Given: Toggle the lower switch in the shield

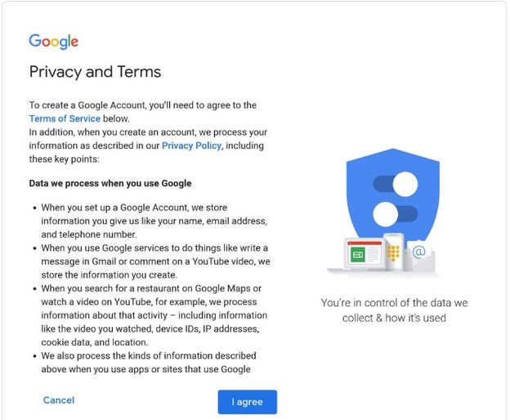Looking at the screenshot, I should [x=395, y=214].
